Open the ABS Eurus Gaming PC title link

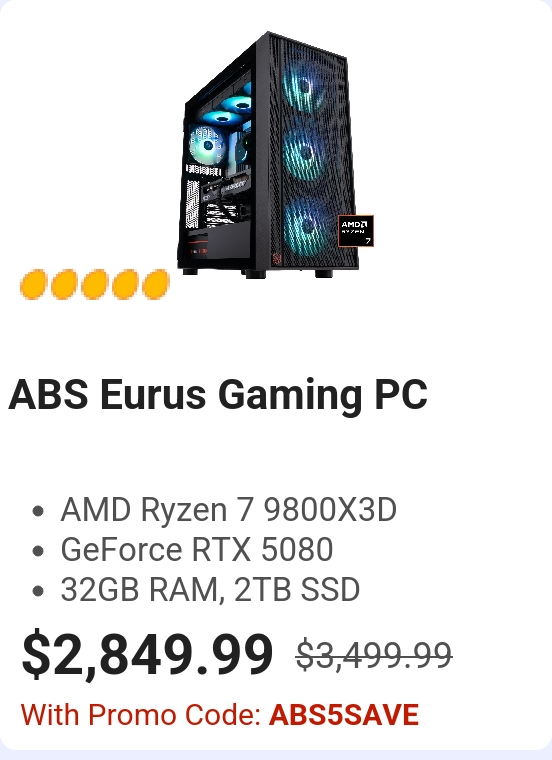coord(218,395)
